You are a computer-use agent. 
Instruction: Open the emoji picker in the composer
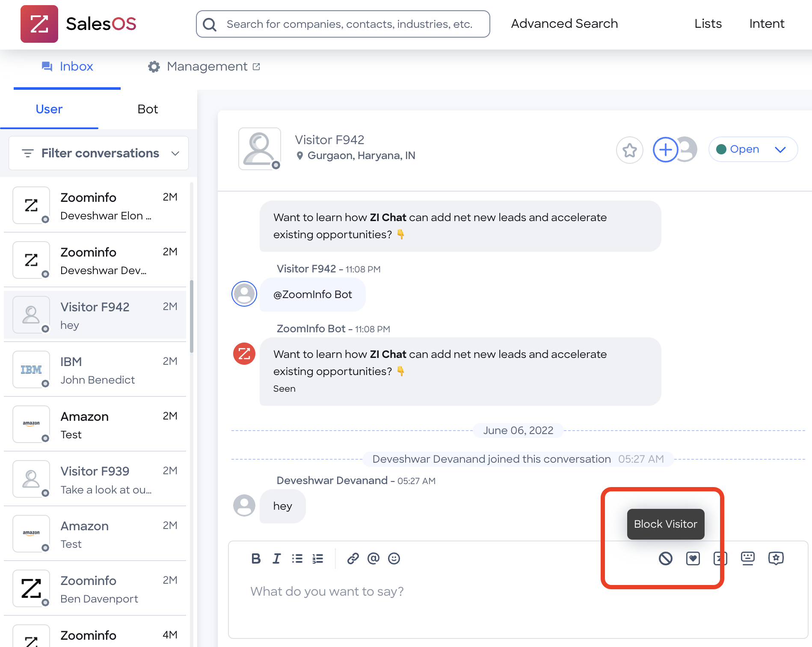point(394,558)
